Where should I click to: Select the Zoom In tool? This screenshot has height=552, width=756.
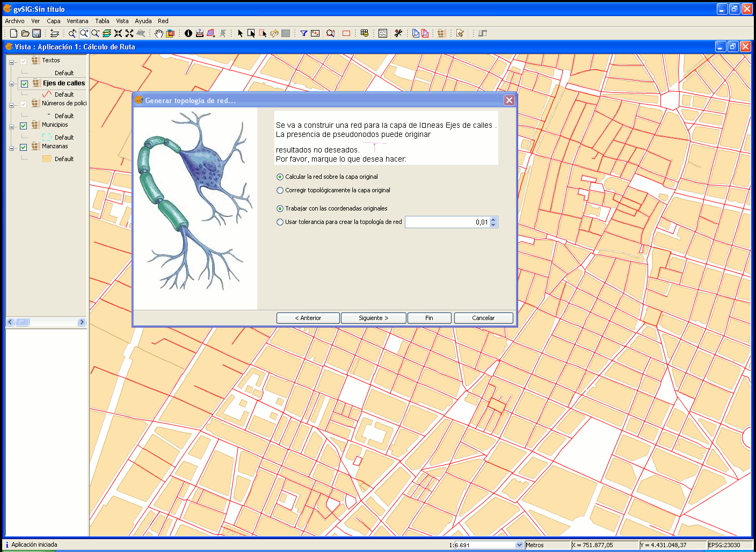(84, 33)
